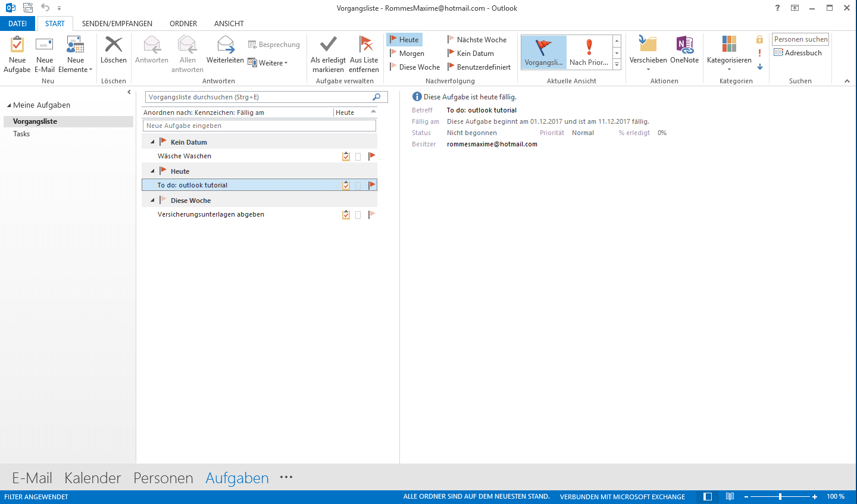Click the Neue E-Mail icon
The height and width of the screenshot is (504, 857).
(45, 45)
